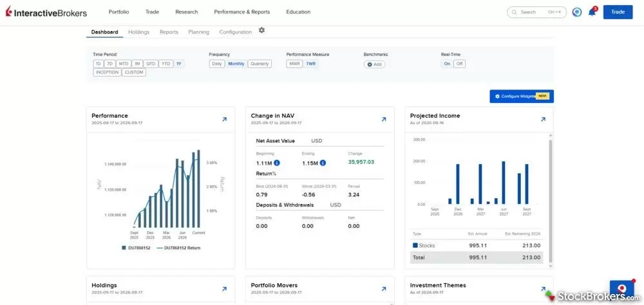Click the Deposits & Withdrawals heading
Image resolution: width=644 pixels, height=305 pixels.
(285, 205)
